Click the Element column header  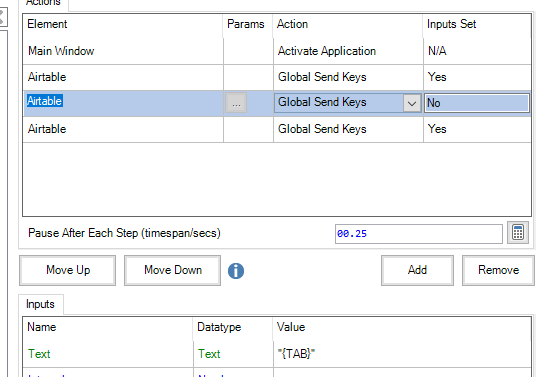tap(123, 24)
